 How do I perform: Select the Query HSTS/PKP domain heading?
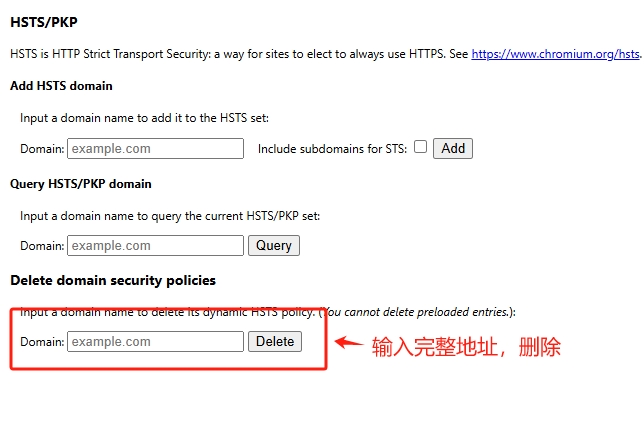point(80,184)
